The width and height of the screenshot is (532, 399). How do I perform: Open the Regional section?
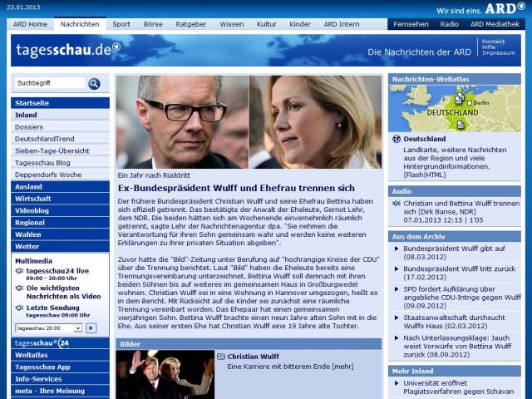(61, 223)
